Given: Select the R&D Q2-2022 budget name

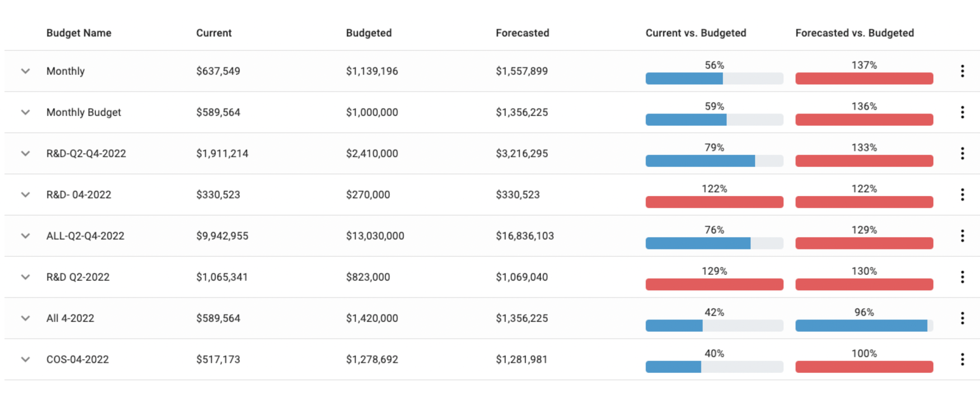Looking at the screenshot, I should click(x=78, y=277).
